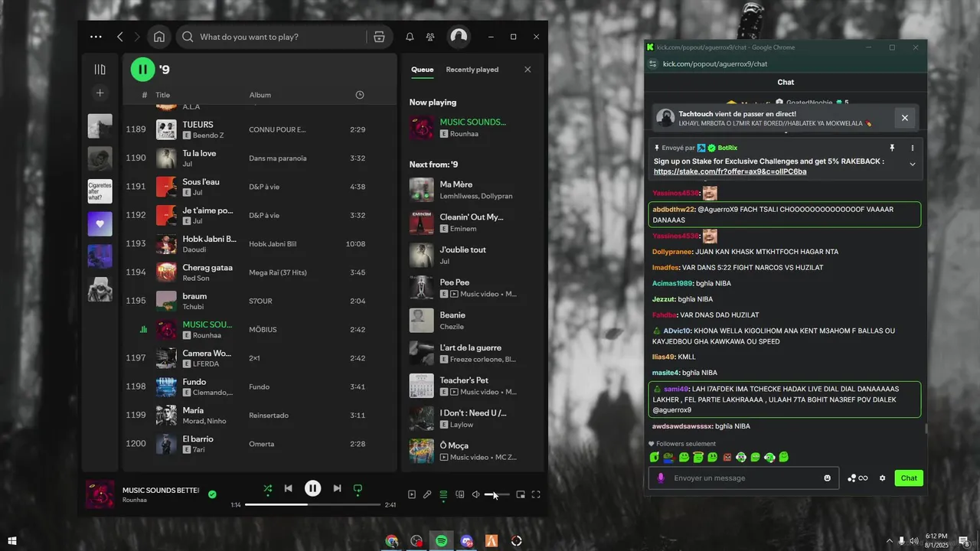Sort by the Album column header
The image size is (980, 551).
coord(260,95)
